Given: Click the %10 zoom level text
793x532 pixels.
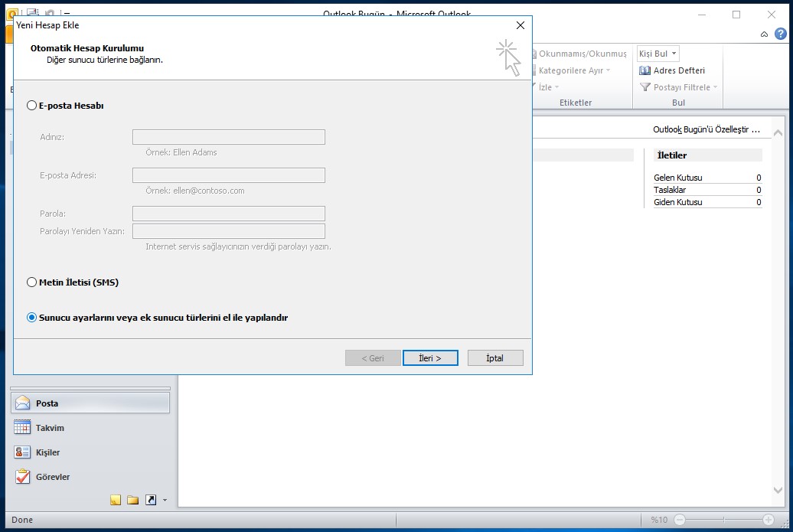Looking at the screenshot, I should point(659,520).
